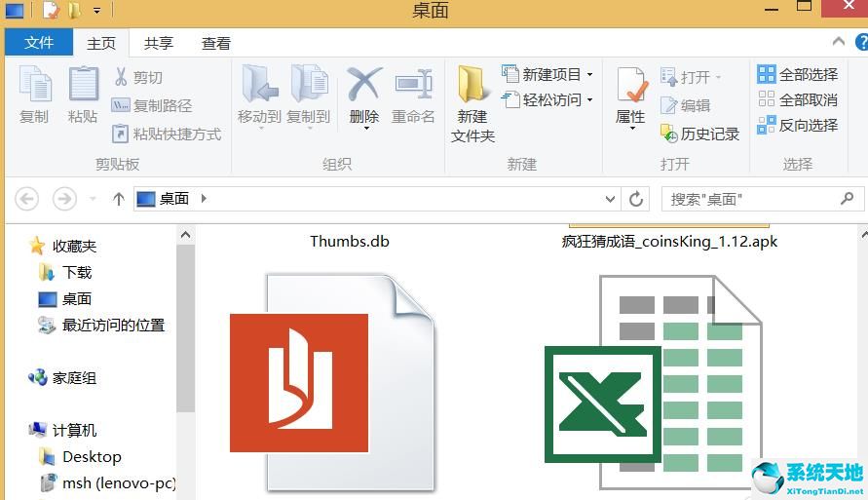
Task: Open the quick access toolbar customize dropdown
Action: [x=96, y=10]
